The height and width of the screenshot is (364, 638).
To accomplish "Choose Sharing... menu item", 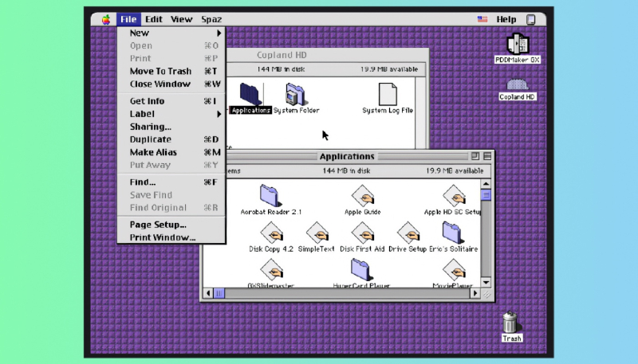I will [x=171, y=127].
